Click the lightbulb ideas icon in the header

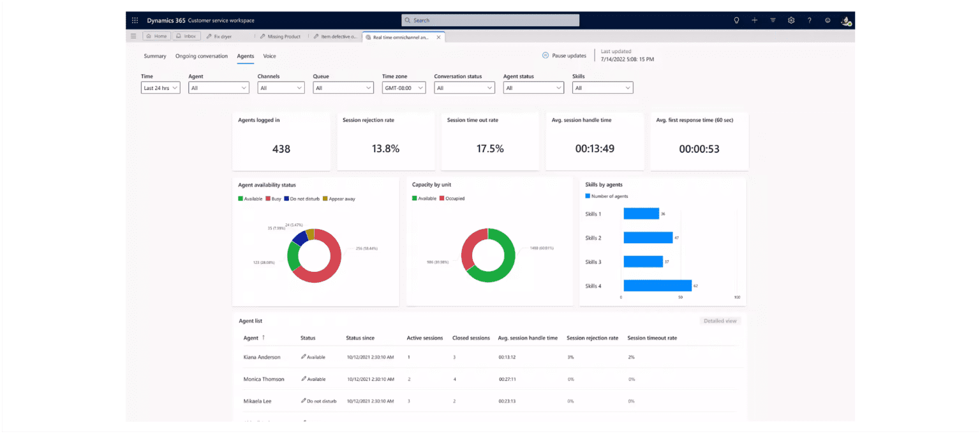736,20
